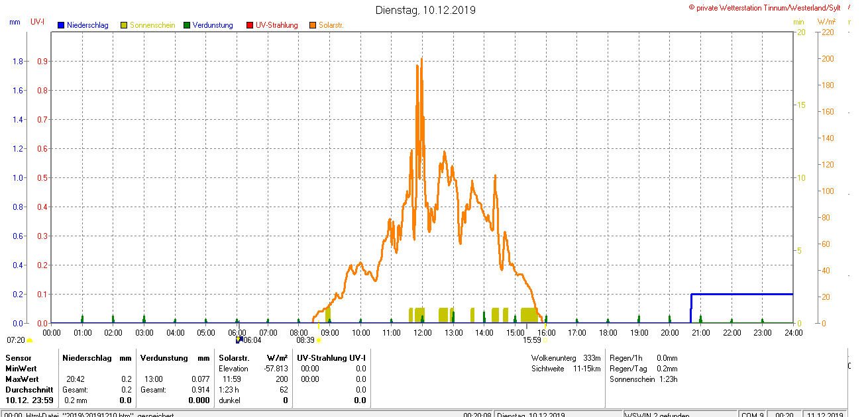Select the Niederschlag legend label
Viewport: 868px width, 417px height.
(x=87, y=25)
